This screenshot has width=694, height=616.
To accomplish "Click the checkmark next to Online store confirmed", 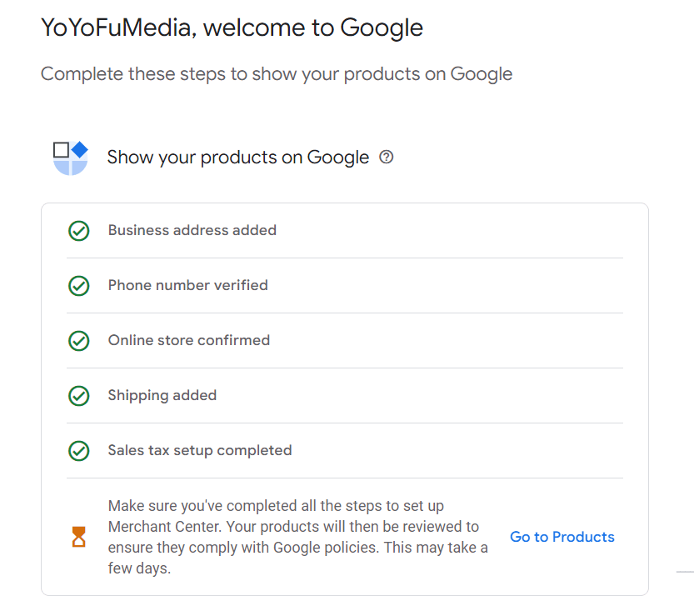I will (x=79, y=340).
